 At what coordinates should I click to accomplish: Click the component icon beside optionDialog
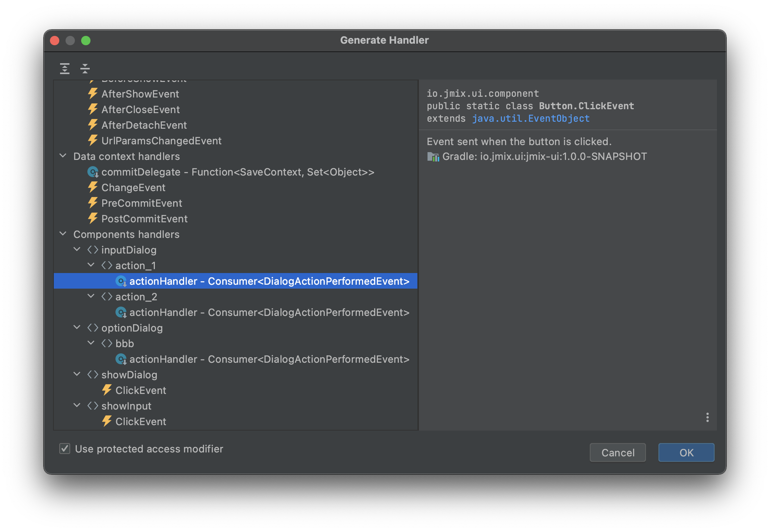click(x=92, y=328)
